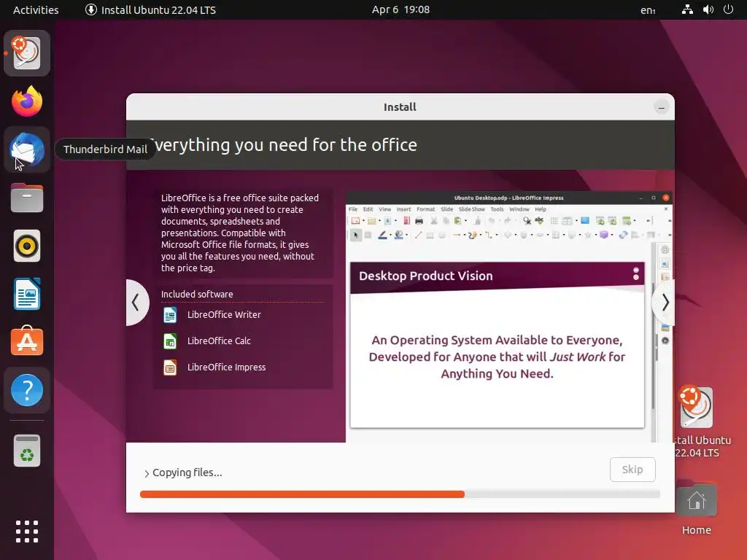Show Applications grid button

27,532
